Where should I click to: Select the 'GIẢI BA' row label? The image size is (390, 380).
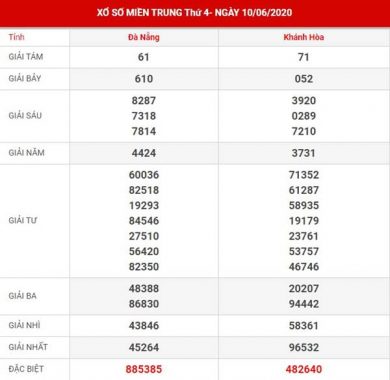(22, 296)
